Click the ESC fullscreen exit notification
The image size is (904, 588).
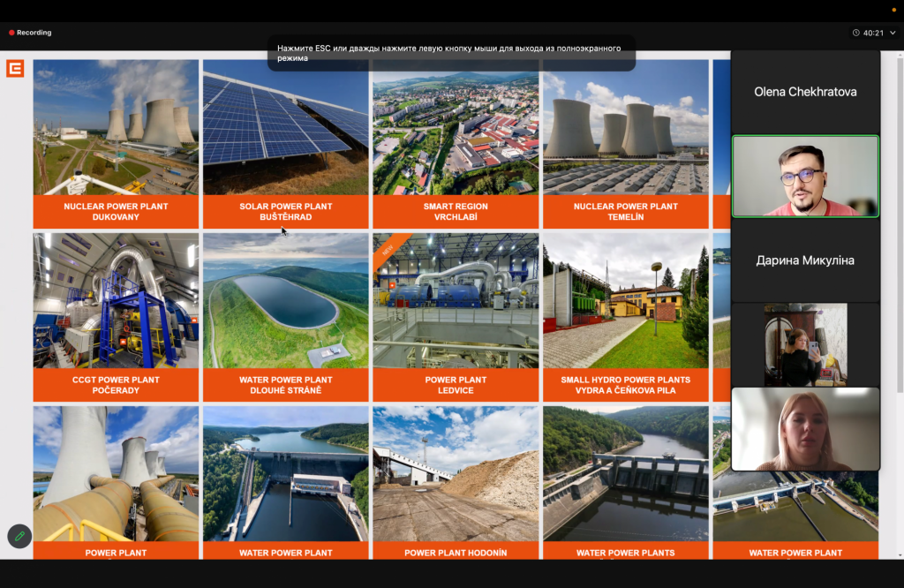pos(451,53)
